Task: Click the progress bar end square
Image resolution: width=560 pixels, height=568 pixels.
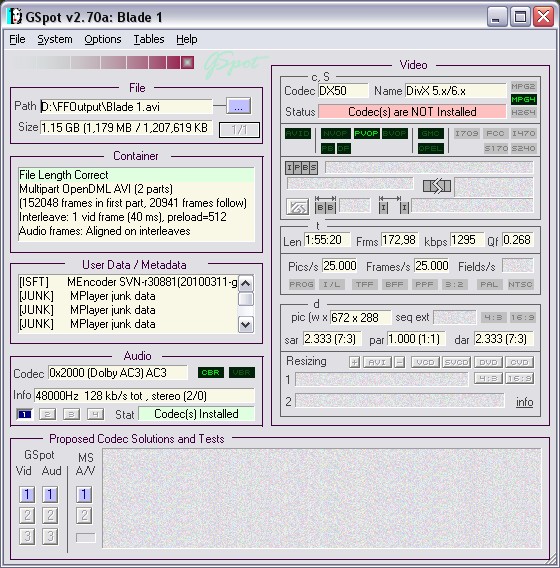Action: [x=187, y=62]
